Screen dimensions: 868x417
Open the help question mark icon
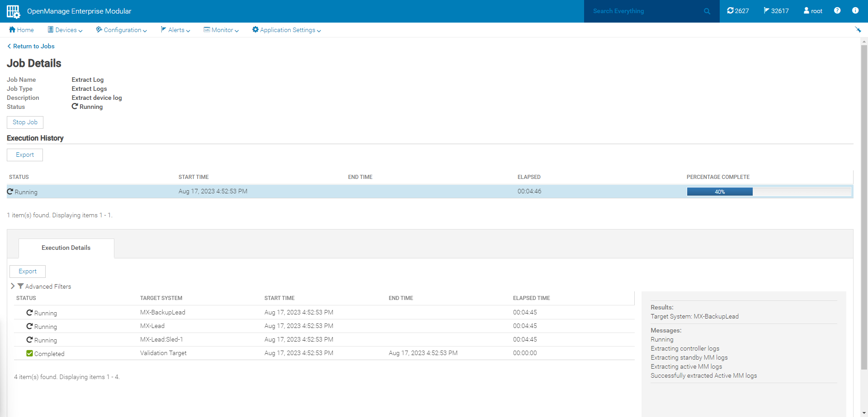(837, 10)
